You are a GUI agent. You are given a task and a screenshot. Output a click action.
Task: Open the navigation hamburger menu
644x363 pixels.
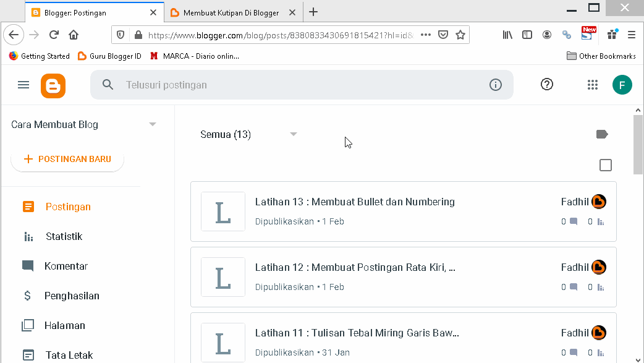[23, 85]
